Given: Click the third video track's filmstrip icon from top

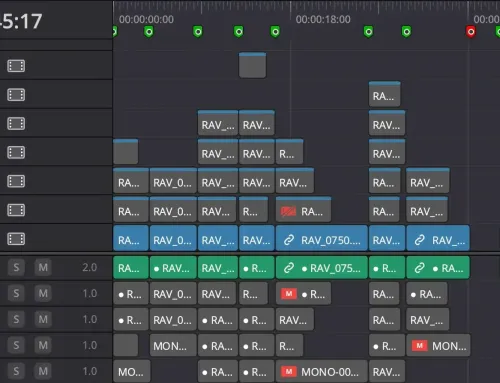Looking at the screenshot, I should click(16, 123).
